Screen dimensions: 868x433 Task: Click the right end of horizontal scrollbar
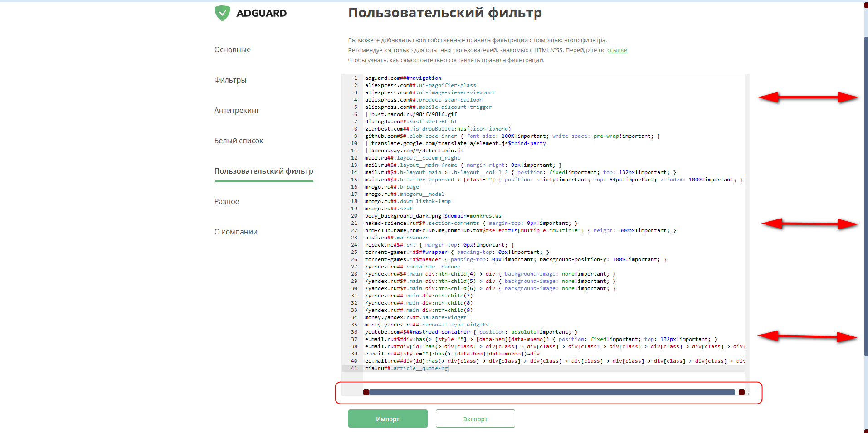(742, 393)
